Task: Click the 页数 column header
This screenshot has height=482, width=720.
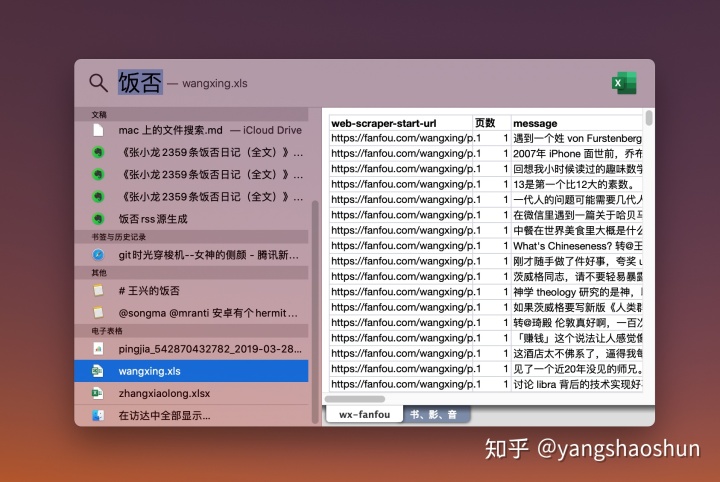Action: tap(492, 123)
